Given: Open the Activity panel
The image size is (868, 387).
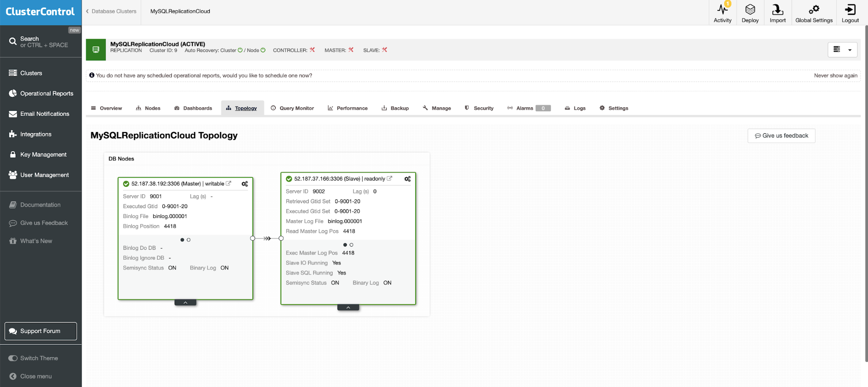Looking at the screenshot, I should 722,13.
